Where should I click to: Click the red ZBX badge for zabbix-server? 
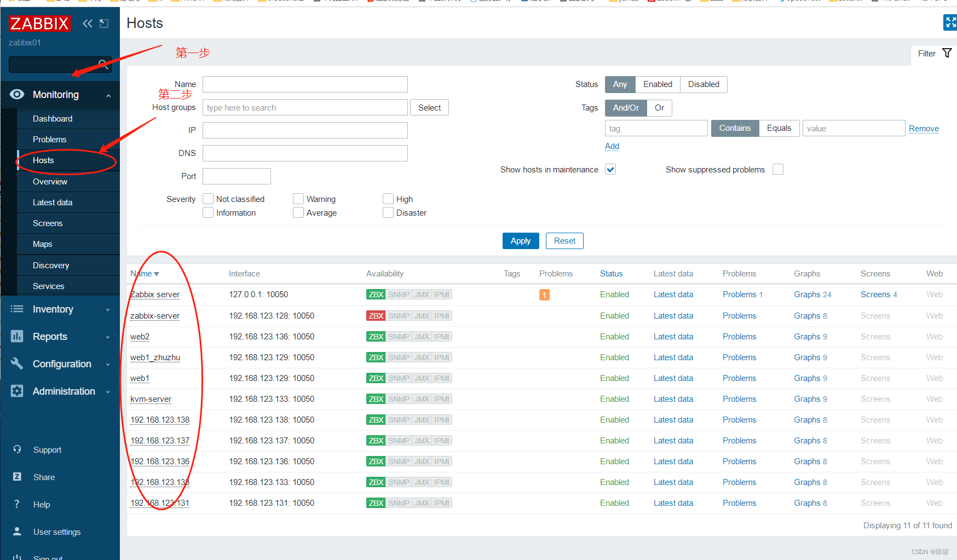[x=376, y=316]
